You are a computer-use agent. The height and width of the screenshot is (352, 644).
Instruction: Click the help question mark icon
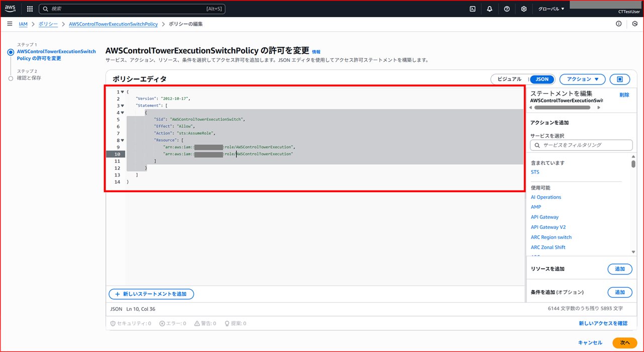pos(506,9)
